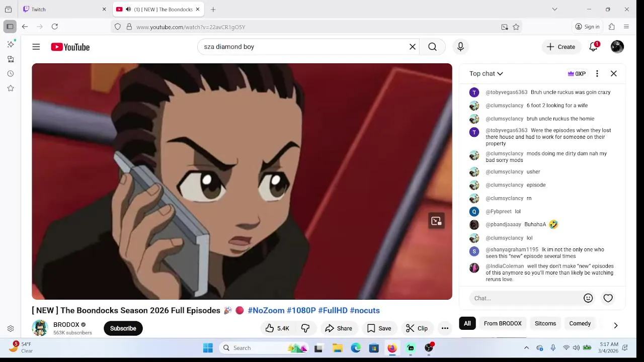Open the chat emoji picker

pyautogui.click(x=588, y=298)
